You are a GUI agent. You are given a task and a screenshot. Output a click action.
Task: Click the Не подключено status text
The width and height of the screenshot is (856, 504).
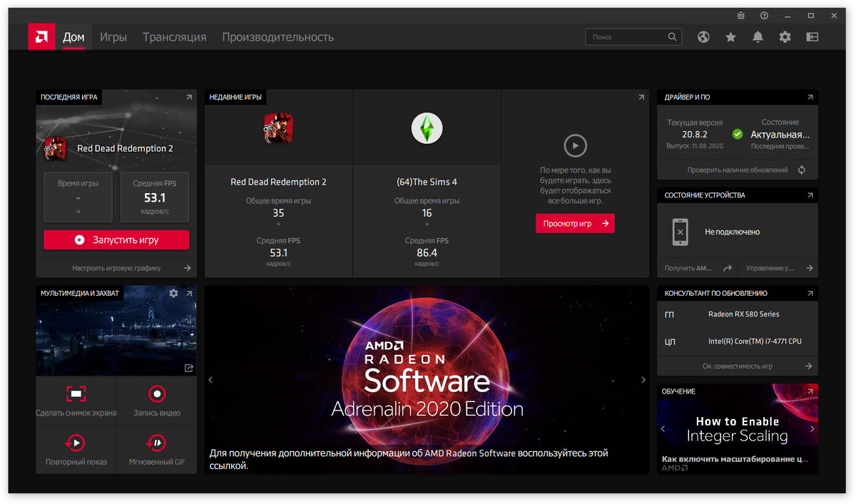732,232
